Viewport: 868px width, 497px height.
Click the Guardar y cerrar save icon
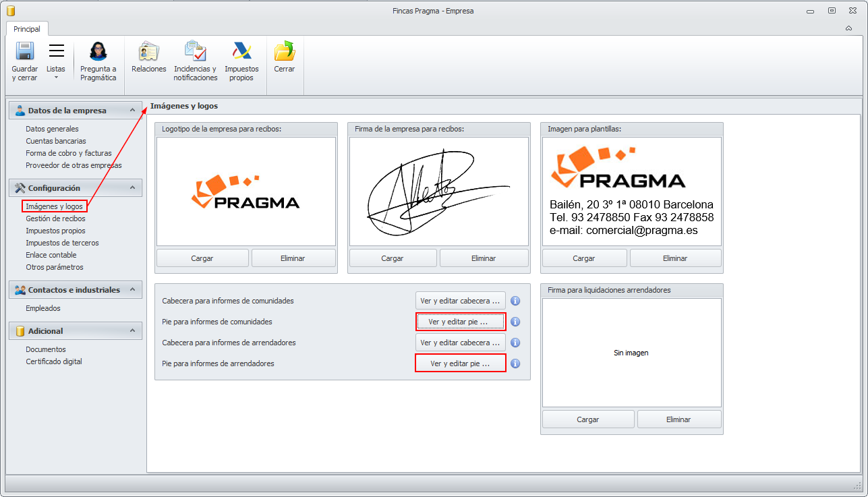(25, 51)
